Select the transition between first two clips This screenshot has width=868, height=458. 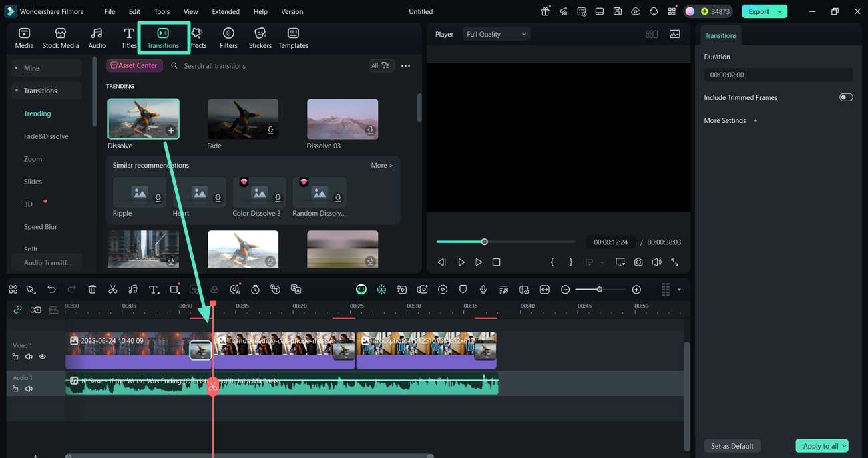point(200,351)
